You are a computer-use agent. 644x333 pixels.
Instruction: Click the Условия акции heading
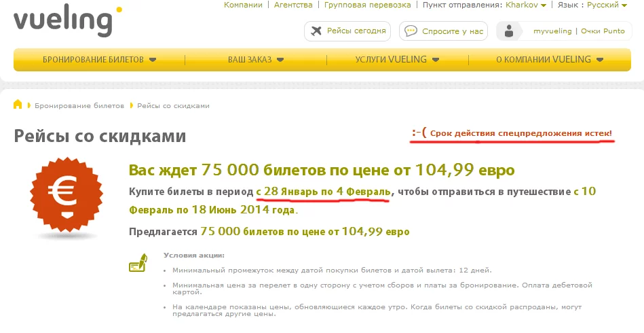point(194,256)
